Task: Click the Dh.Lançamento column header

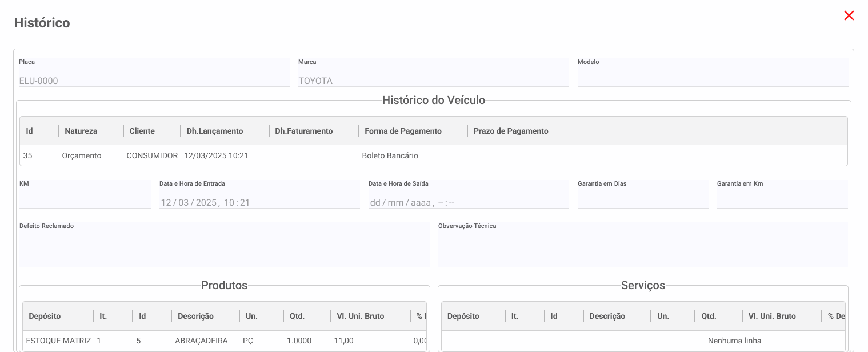Action: pyautogui.click(x=215, y=131)
